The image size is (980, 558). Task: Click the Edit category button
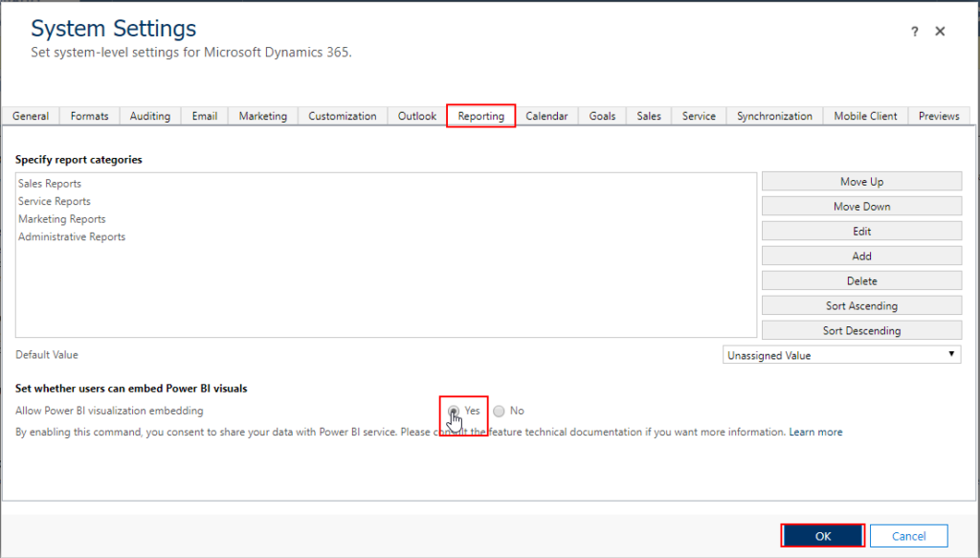tap(861, 232)
